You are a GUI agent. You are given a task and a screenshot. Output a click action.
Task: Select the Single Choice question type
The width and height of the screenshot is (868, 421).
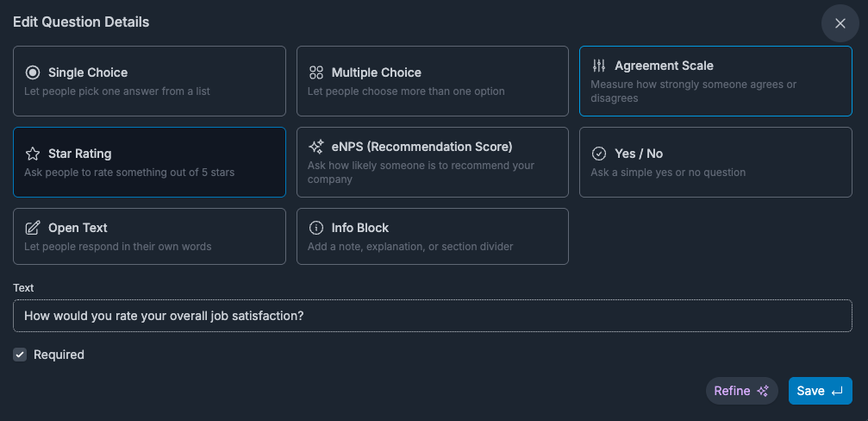click(149, 81)
